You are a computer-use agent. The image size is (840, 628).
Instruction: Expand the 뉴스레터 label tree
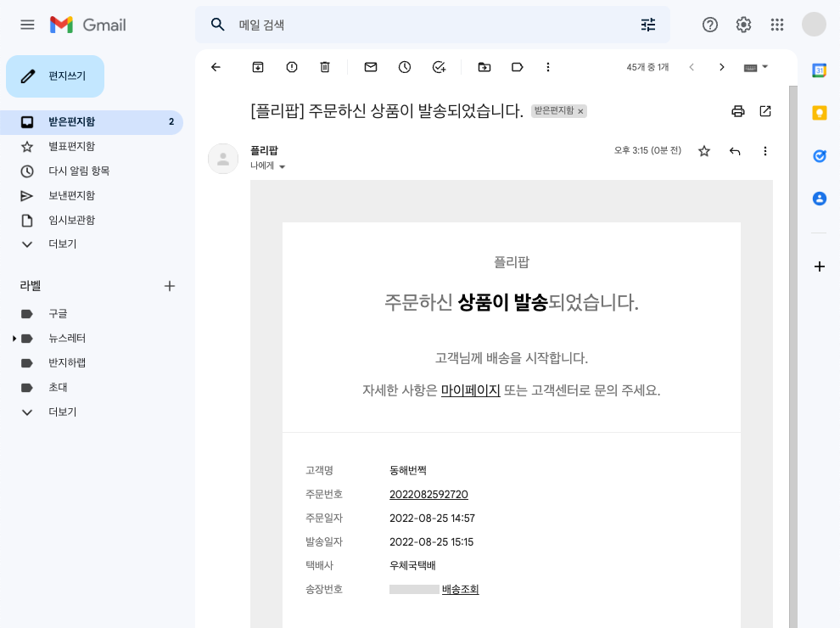[14, 339]
